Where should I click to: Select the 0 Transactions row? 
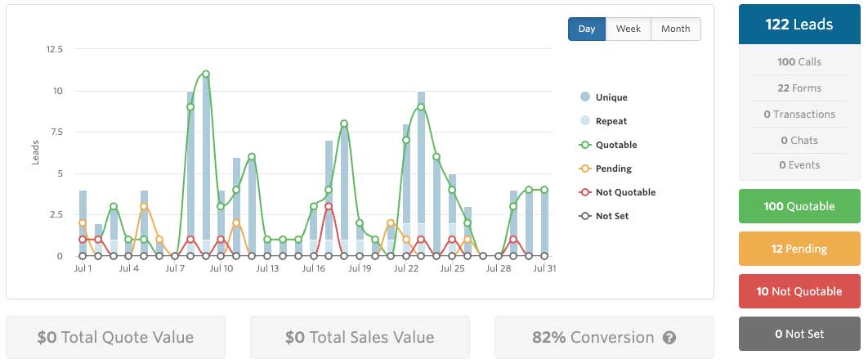799,115
